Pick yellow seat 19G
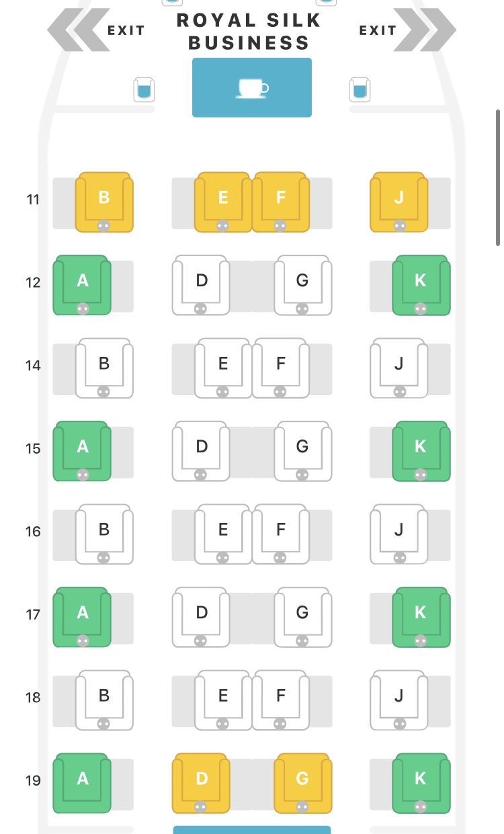Image resolution: width=504 pixels, height=834 pixels. pyautogui.click(x=302, y=782)
